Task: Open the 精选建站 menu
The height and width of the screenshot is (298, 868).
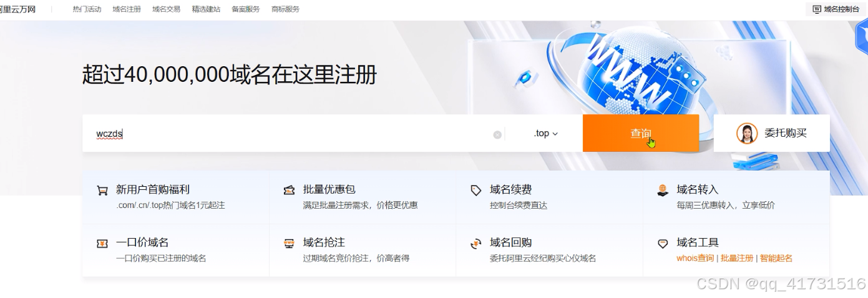Action: [x=206, y=9]
